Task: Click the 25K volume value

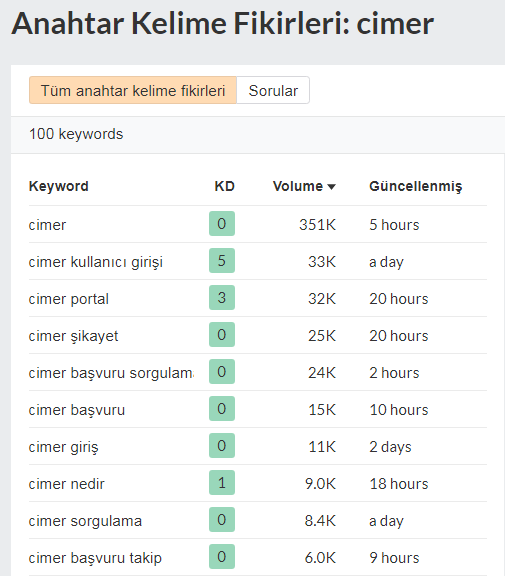Action: tap(322, 336)
